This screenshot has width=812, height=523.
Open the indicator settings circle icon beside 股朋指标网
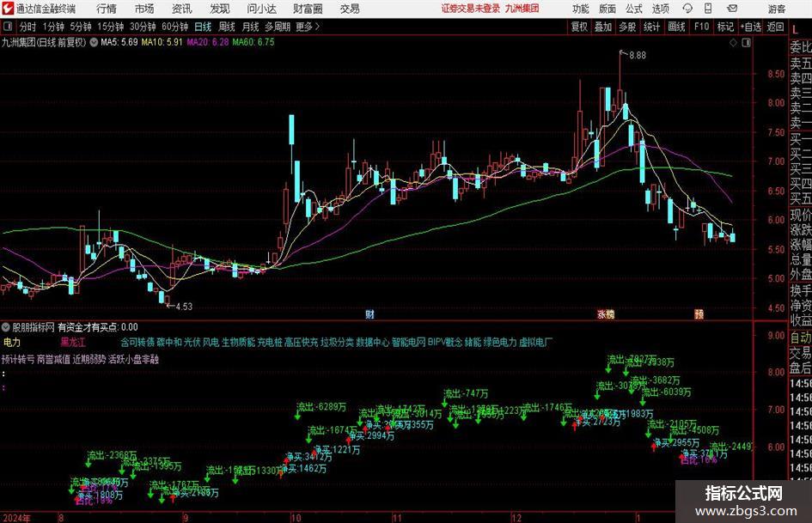click(6, 327)
